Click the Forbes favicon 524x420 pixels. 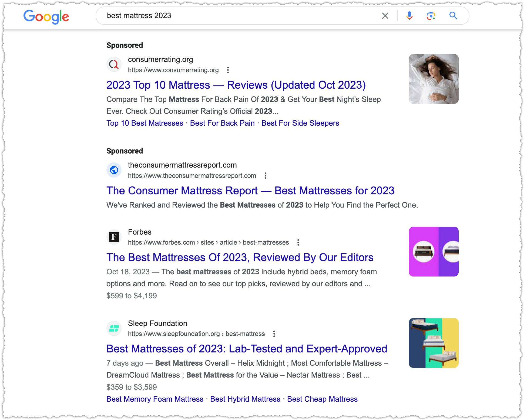(114, 237)
